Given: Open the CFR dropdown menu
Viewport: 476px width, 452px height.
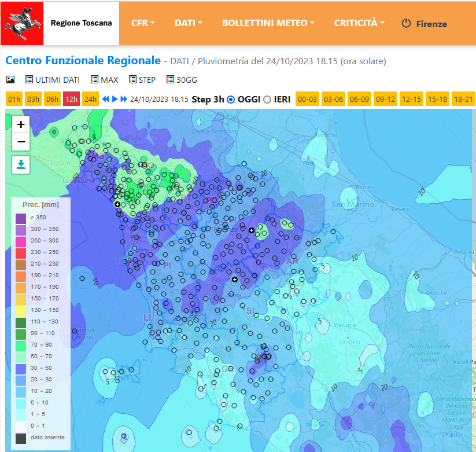Looking at the screenshot, I should 143,23.
